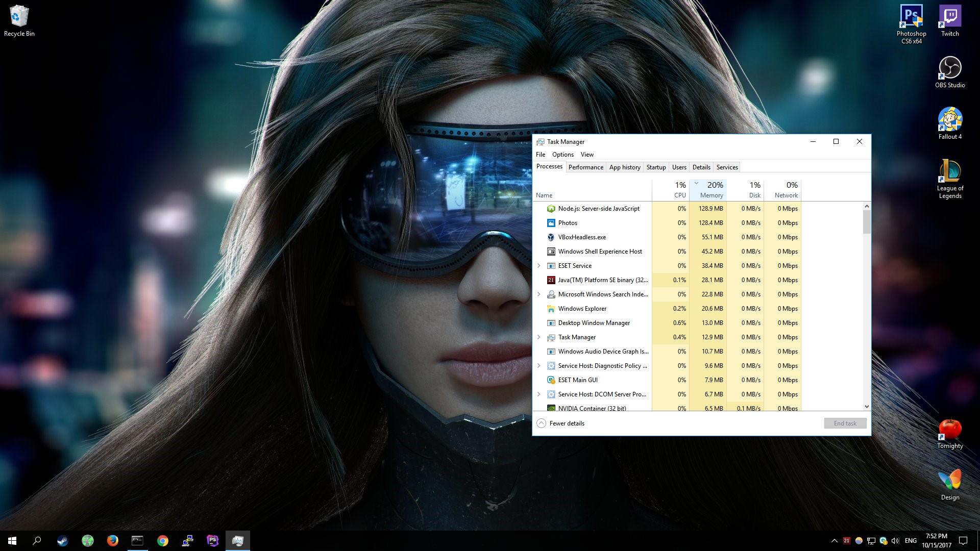
Task: Click the ENG language indicator
Action: coord(911,541)
